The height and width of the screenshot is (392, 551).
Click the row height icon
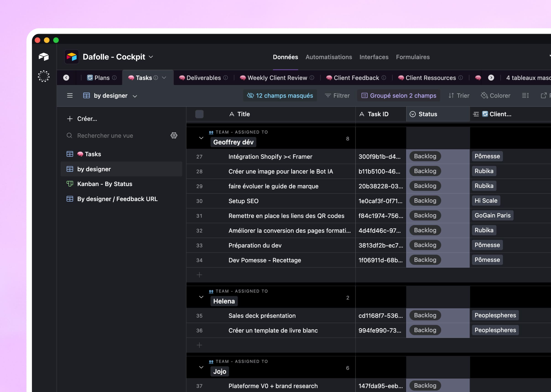(x=525, y=95)
